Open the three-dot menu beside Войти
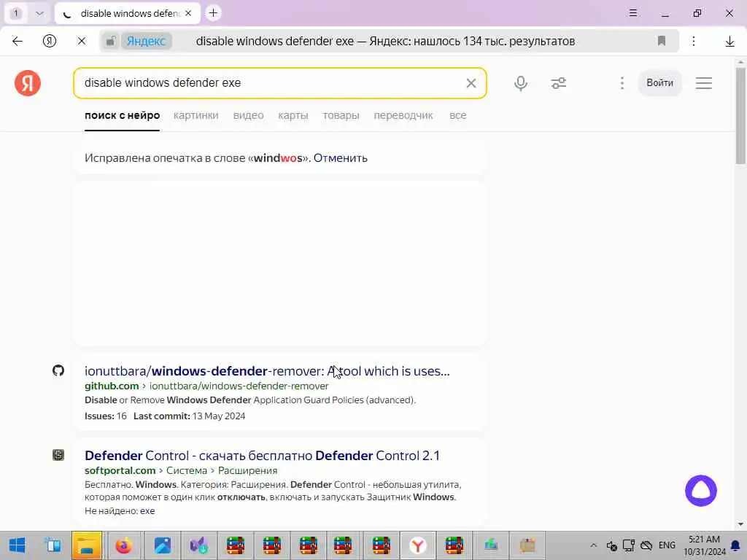The width and height of the screenshot is (747, 560). [622, 83]
